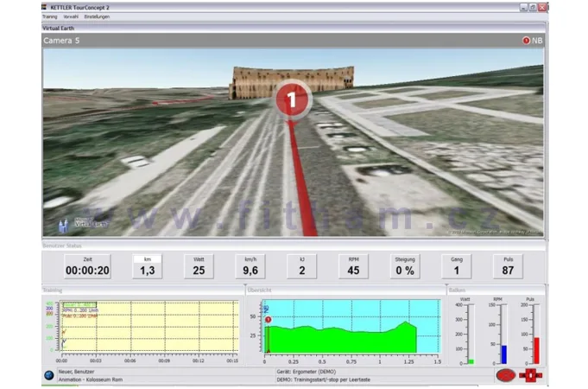Click the KETTLER app icon in title bar

click(x=46, y=6)
